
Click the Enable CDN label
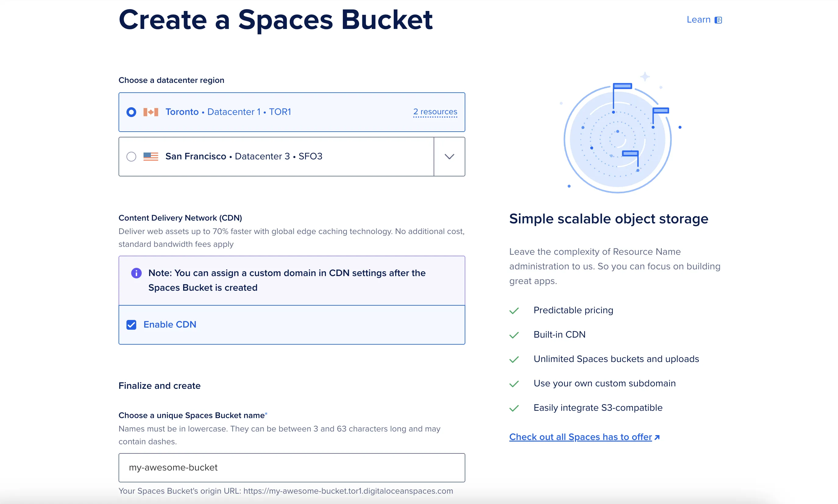(170, 325)
